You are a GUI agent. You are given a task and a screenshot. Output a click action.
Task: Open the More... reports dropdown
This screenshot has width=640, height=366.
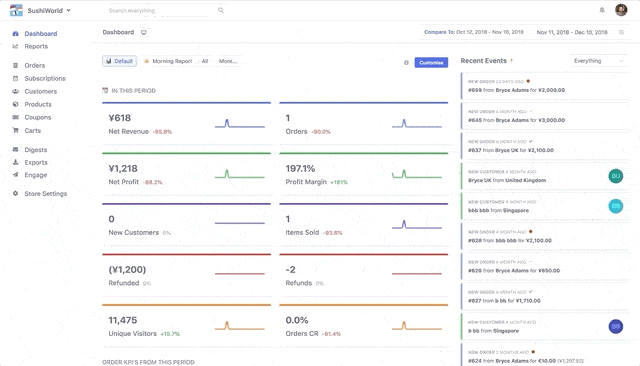pos(228,61)
